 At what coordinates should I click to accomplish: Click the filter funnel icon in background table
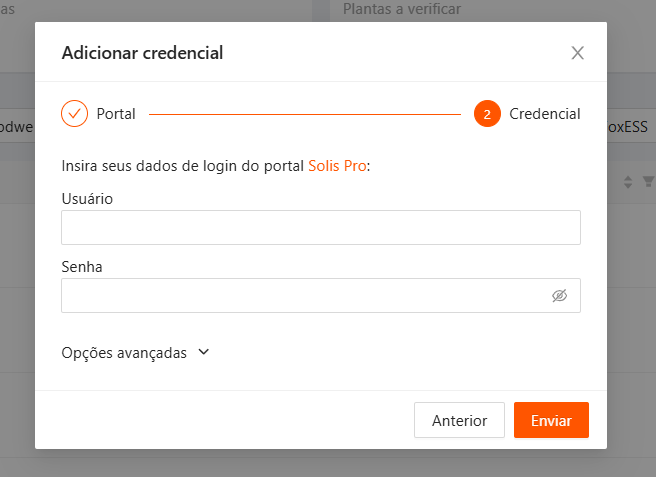[648, 182]
